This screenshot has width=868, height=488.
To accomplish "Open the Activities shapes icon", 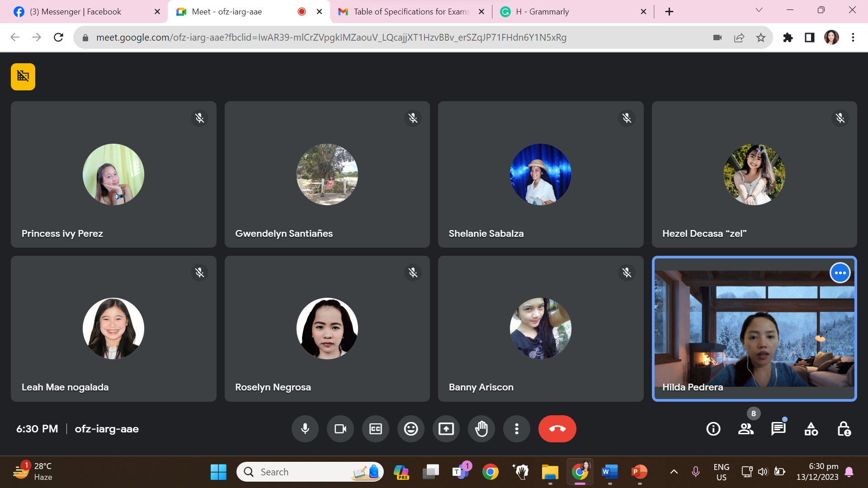I will click(811, 429).
